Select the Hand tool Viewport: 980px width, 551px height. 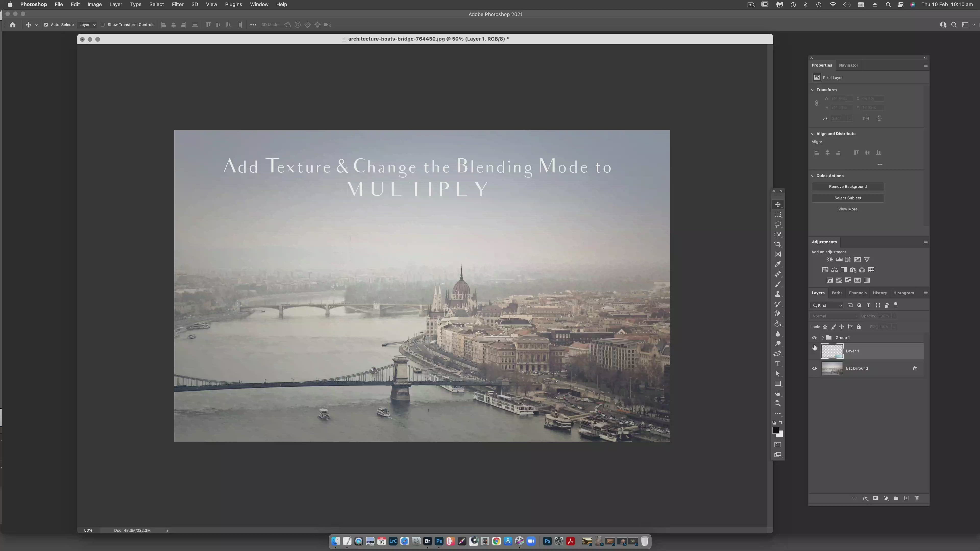[778, 393]
